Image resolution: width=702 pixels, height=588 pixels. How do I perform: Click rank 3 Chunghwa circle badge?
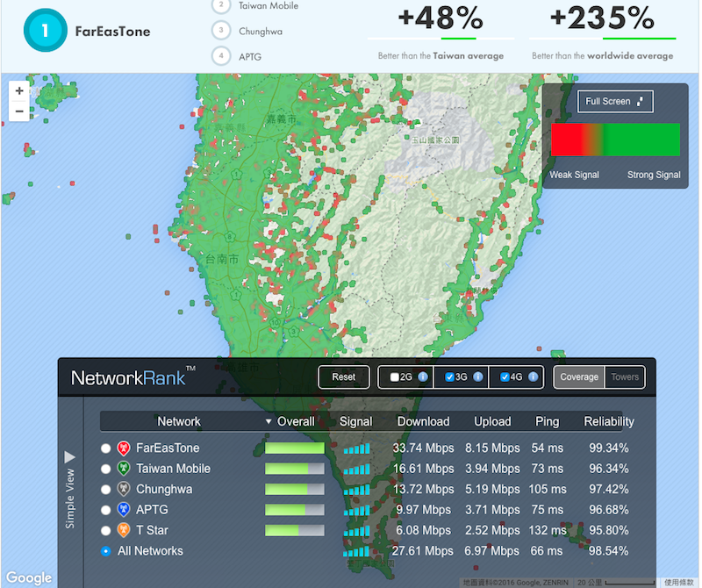pyautogui.click(x=221, y=31)
